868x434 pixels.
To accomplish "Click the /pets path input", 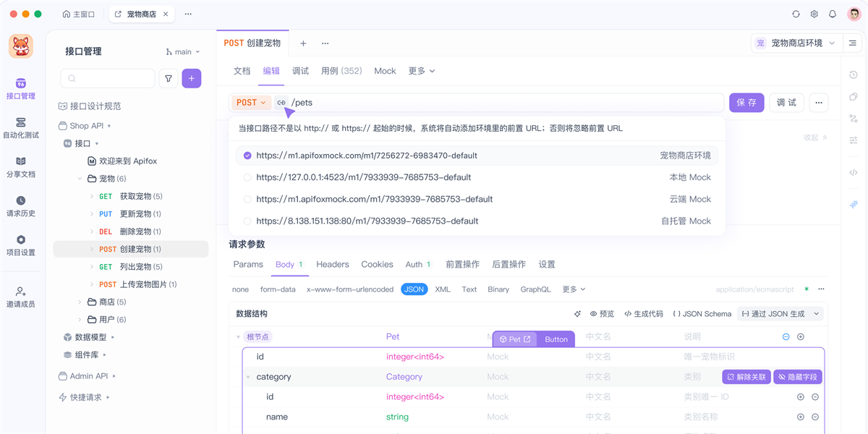I will coord(505,103).
